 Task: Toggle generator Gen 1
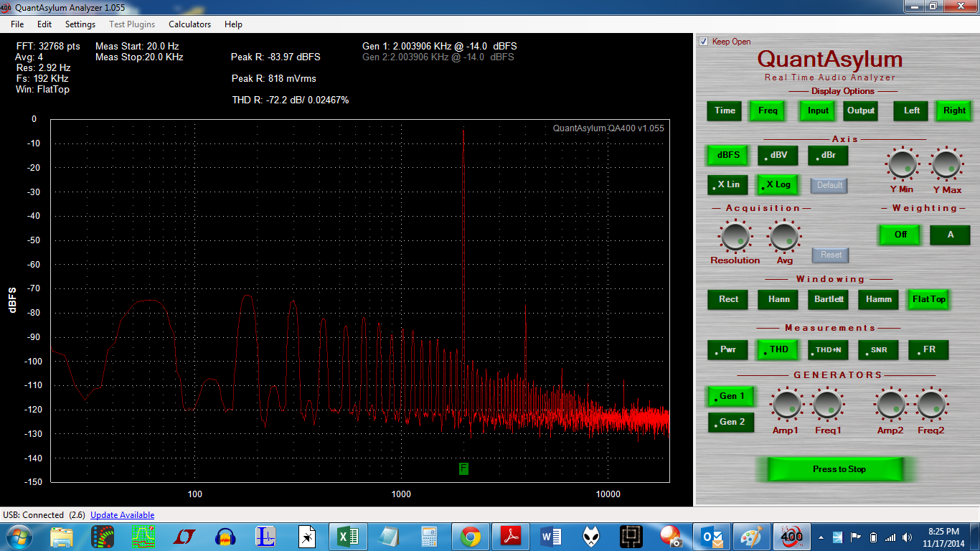(x=731, y=396)
